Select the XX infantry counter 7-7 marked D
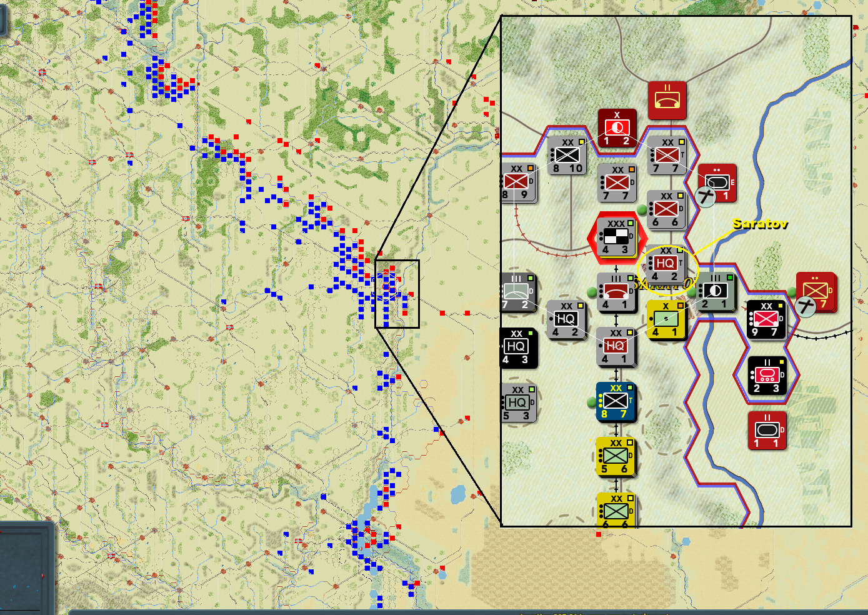This screenshot has height=615, width=868. coord(617,182)
